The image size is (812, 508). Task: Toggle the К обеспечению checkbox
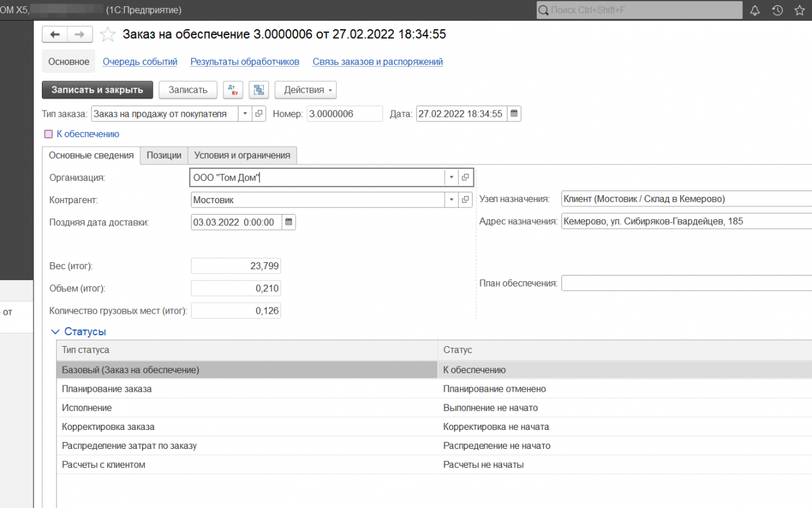tap(48, 134)
